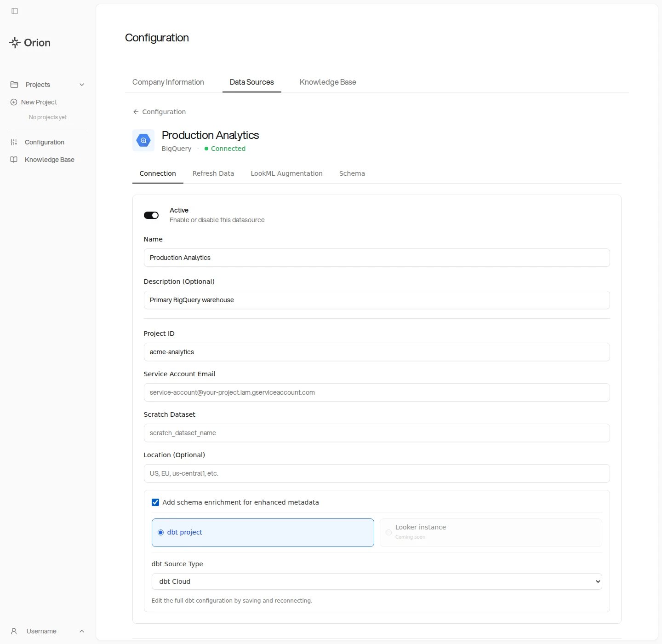Click the green Connected status text
This screenshot has height=644, width=662.
click(x=228, y=149)
